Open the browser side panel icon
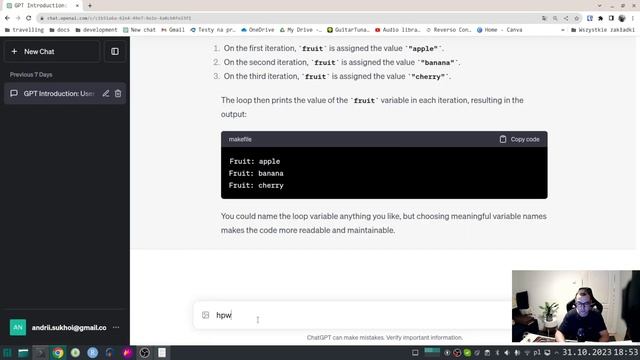 (x=611, y=18)
